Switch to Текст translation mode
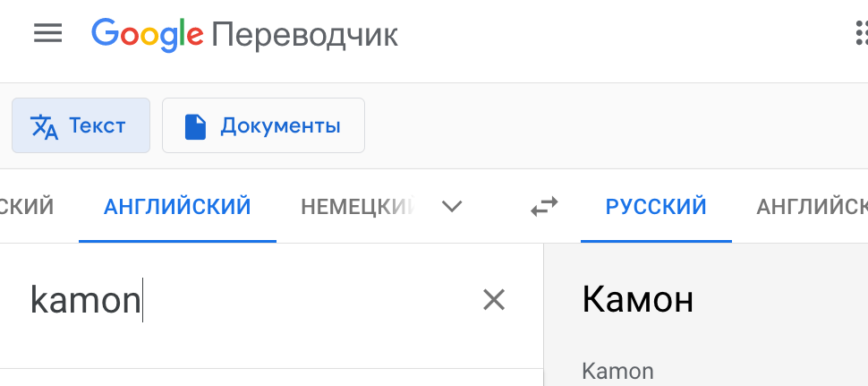The image size is (868, 386). tap(81, 126)
